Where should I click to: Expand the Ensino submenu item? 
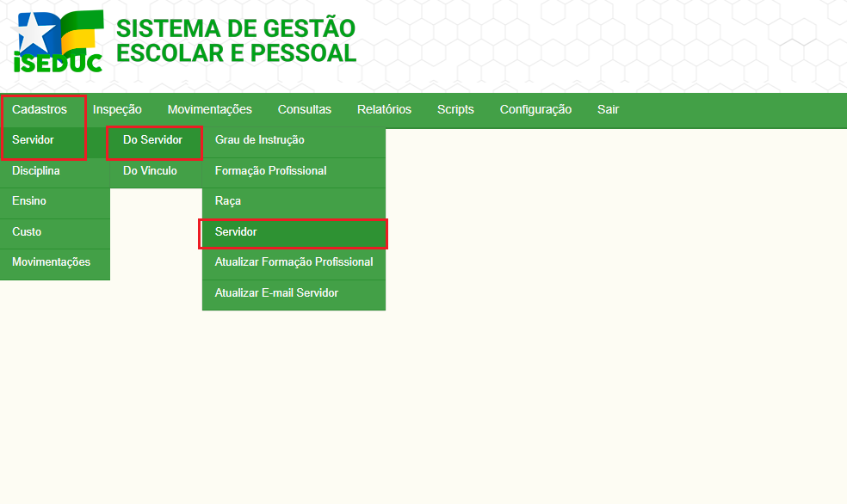click(29, 201)
